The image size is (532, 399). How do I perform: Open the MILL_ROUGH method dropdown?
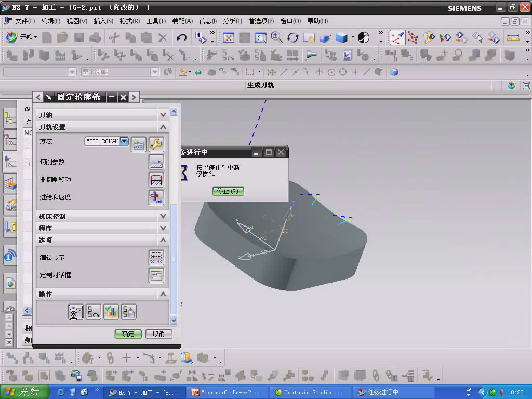pyautogui.click(x=124, y=141)
